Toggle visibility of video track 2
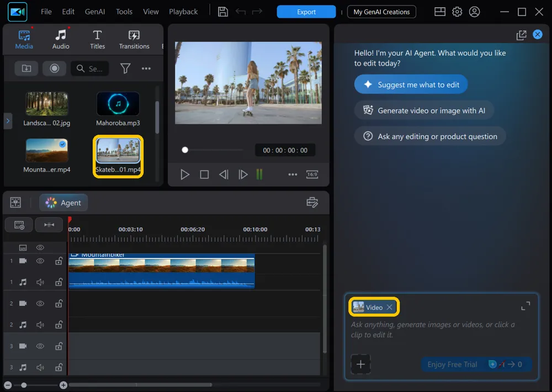The image size is (552, 392). (x=40, y=303)
